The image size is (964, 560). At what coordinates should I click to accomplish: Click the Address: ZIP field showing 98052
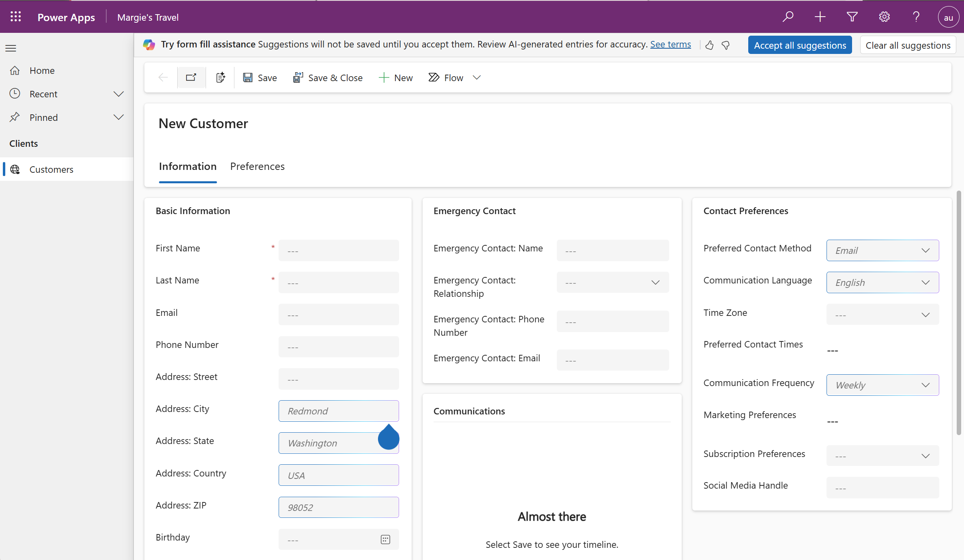pyautogui.click(x=339, y=507)
